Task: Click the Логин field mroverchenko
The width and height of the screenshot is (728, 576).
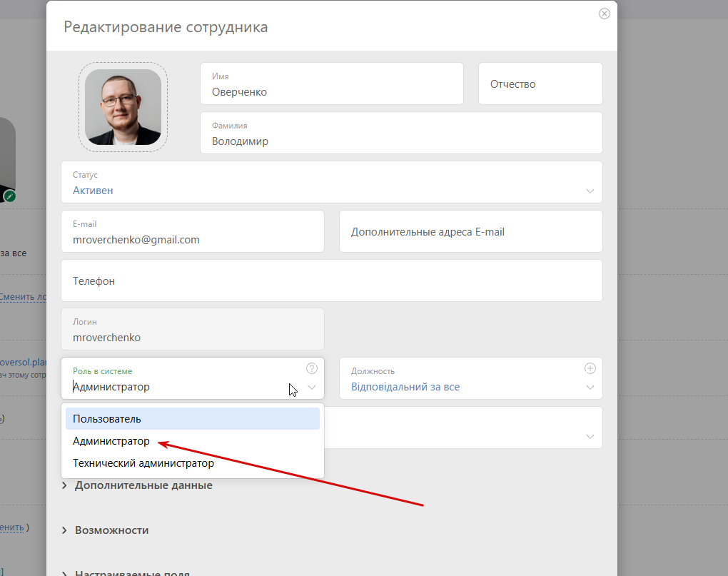Action: 192,329
